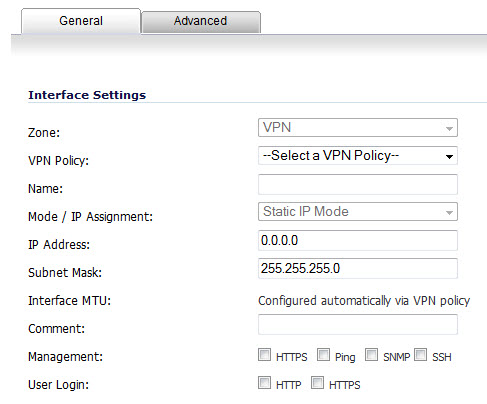Click the IP Address field with 0.0.0.0
Screen dimensions: 487x404
pos(358,240)
